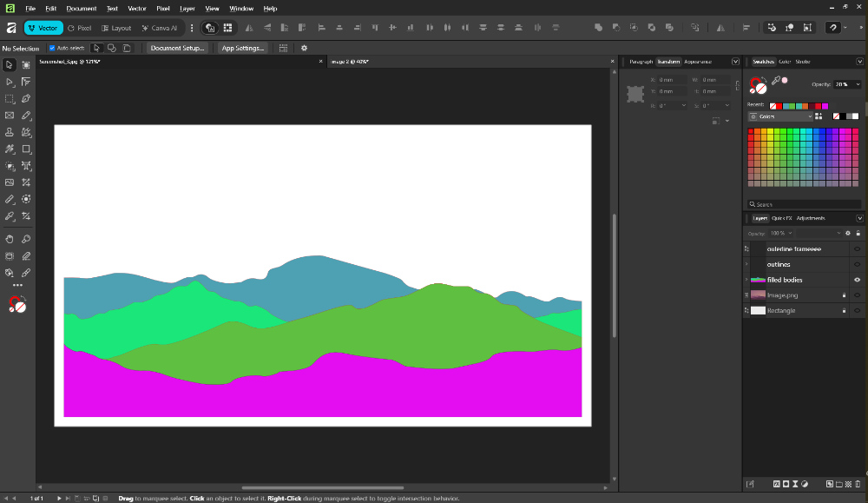Unlock the image.png layer lock
868x503 pixels.
click(845, 295)
